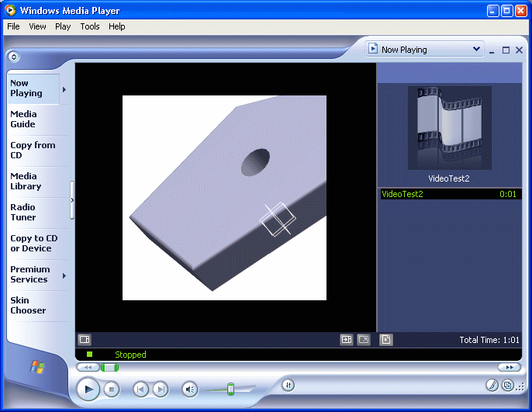
Task: Open Copy to CD or Device
Action: click(x=33, y=244)
